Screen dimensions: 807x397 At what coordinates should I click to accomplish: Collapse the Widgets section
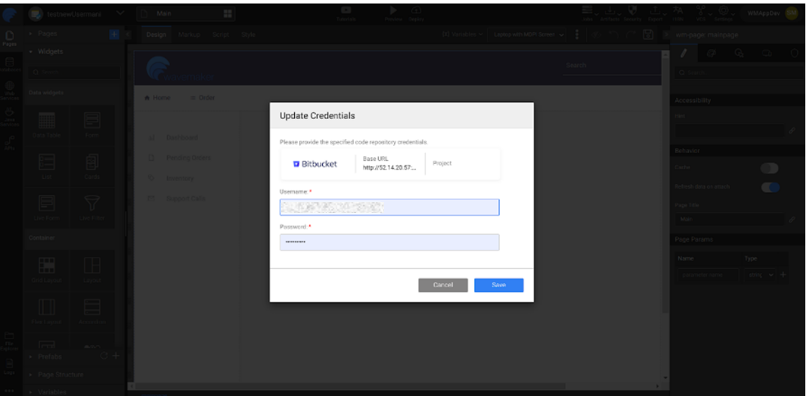pyautogui.click(x=46, y=52)
